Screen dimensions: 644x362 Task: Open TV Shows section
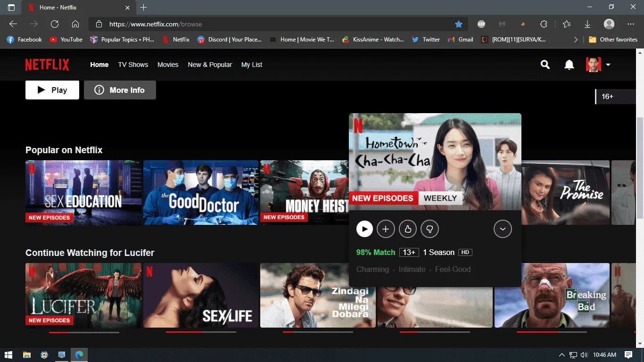click(x=133, y=65)
